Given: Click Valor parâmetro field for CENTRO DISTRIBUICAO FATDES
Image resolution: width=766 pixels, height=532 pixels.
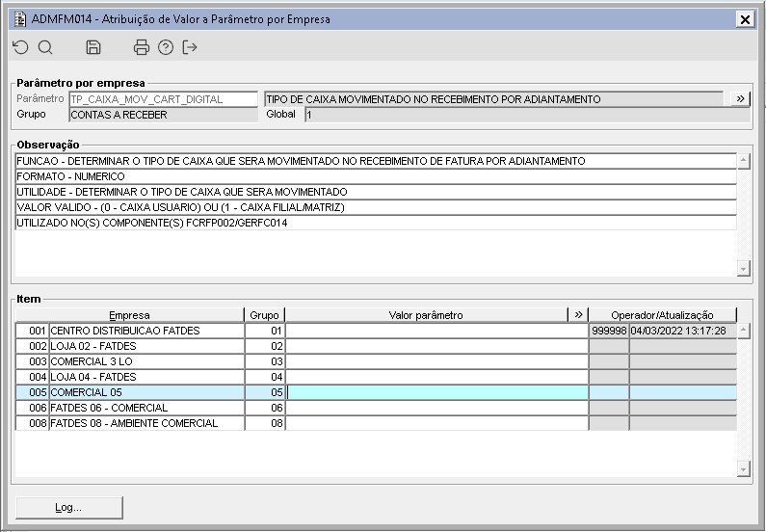Looking at the screenshot, I should click(437, 331).
